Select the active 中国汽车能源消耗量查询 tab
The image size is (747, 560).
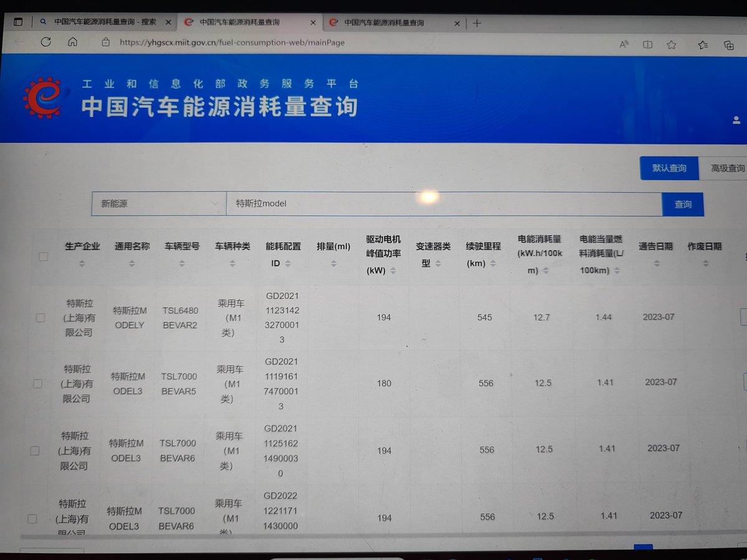pos(249,22)
